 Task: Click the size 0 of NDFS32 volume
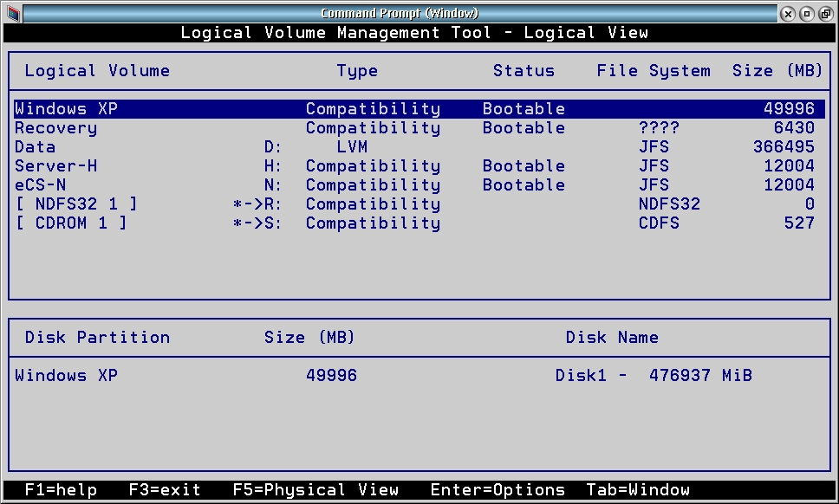[810, 204]
